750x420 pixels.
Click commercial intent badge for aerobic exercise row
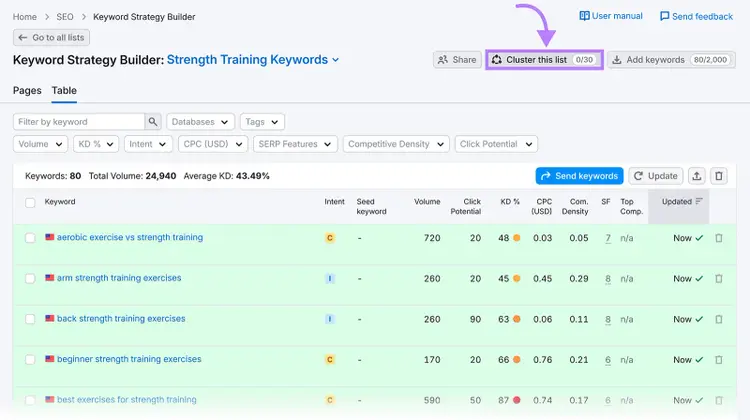330,238
